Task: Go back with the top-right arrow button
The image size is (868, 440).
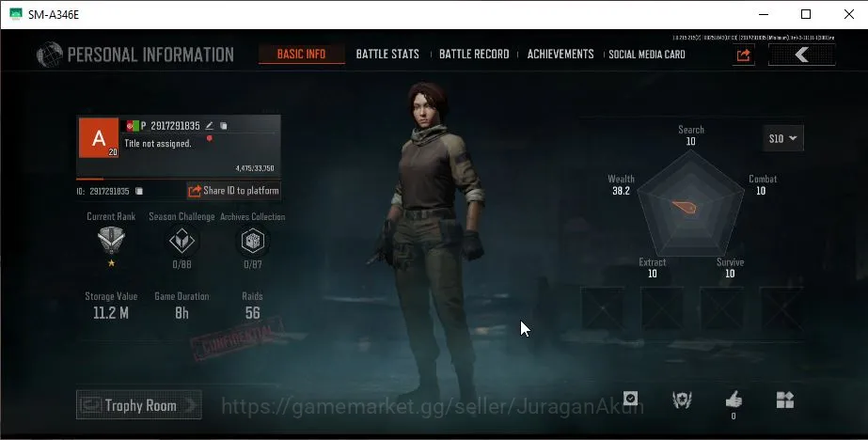Action: coord(801,55)
